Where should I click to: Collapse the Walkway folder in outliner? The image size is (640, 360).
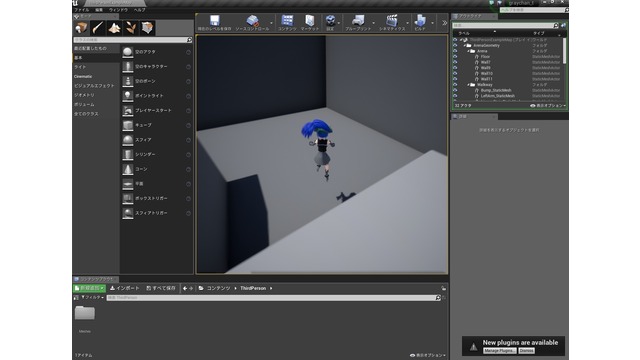(x=469, y=85)
